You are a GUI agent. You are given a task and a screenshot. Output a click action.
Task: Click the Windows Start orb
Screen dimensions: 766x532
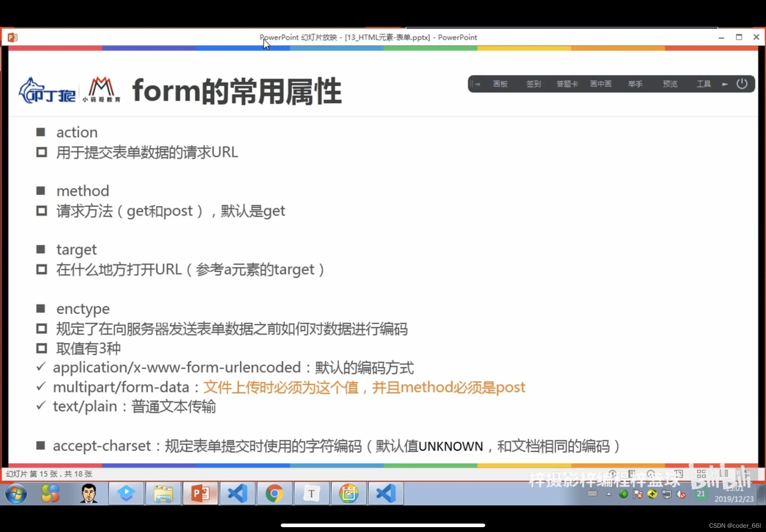tap(16, 494)
